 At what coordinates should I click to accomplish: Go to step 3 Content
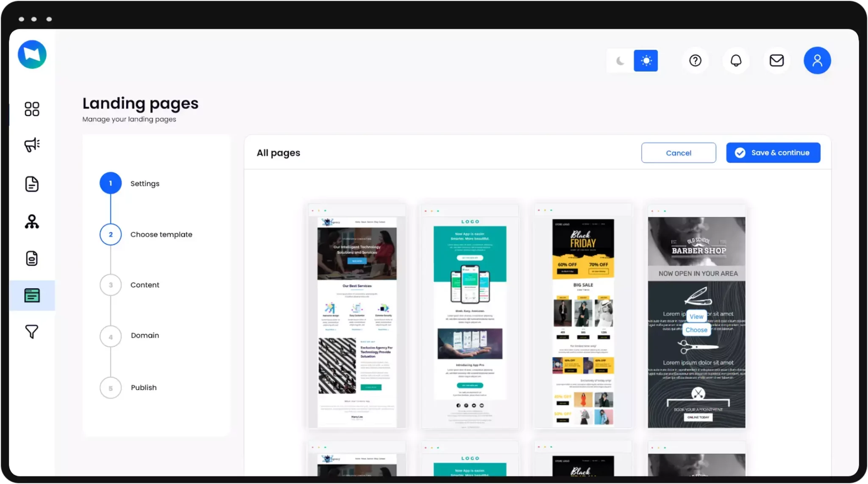(130, 285)
